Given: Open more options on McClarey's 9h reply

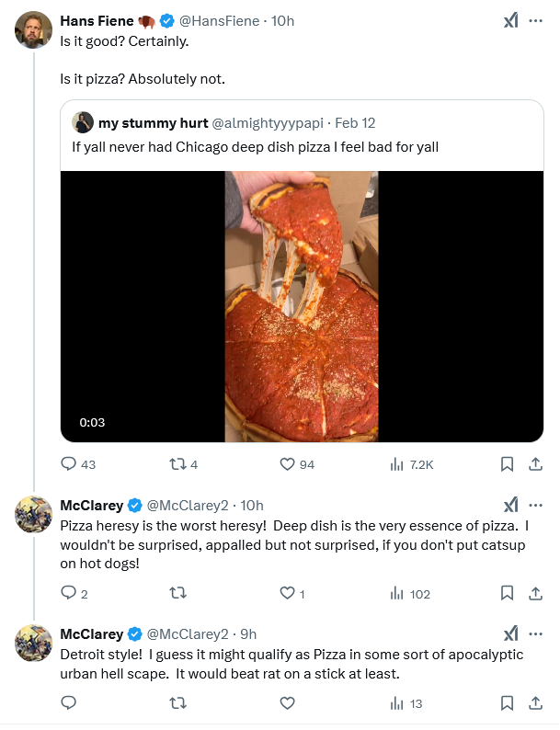Looking at the screenshot, I should click(535, 633).
